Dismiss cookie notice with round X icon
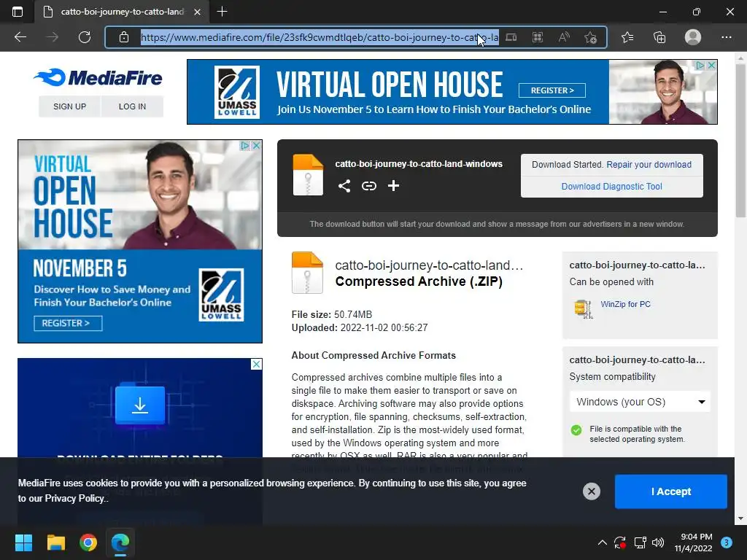The image size is (747, 560). click(591, 491)
